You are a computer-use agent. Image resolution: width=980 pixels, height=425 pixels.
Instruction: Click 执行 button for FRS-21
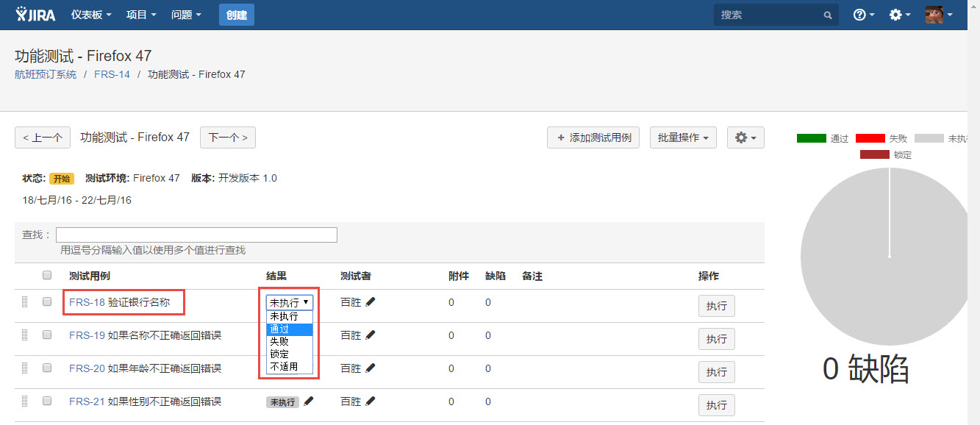(717, 405)
